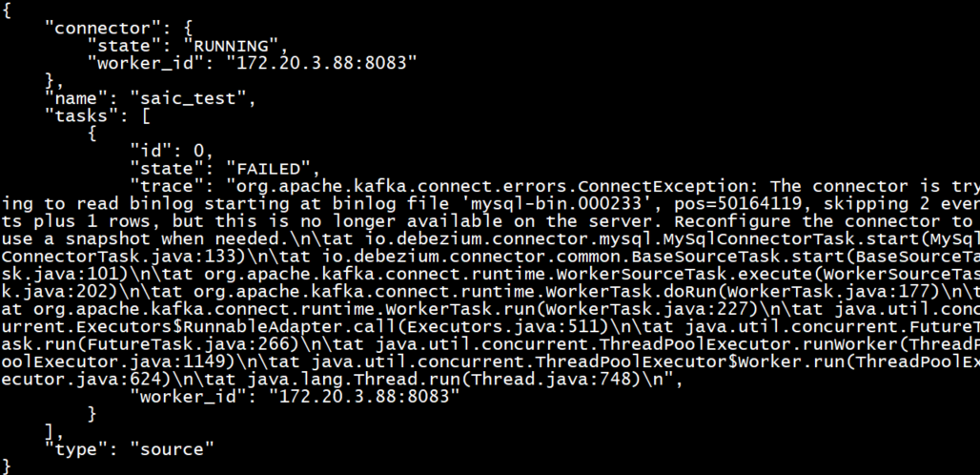Select the "FAILED" state value

point(268,169)
